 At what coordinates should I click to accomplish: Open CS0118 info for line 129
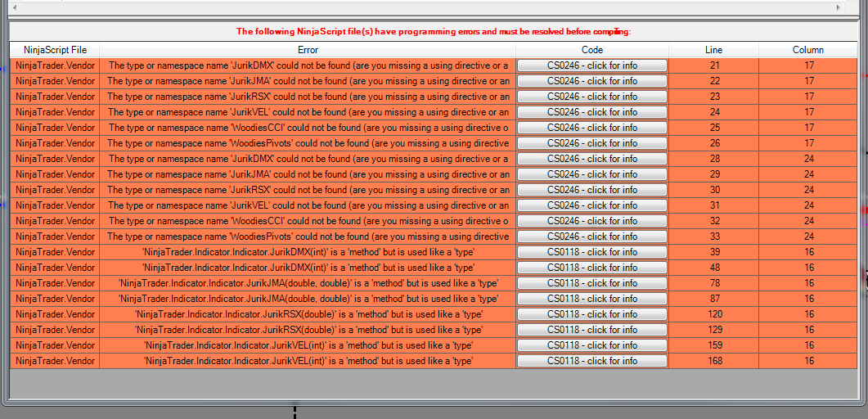[592, 329]
